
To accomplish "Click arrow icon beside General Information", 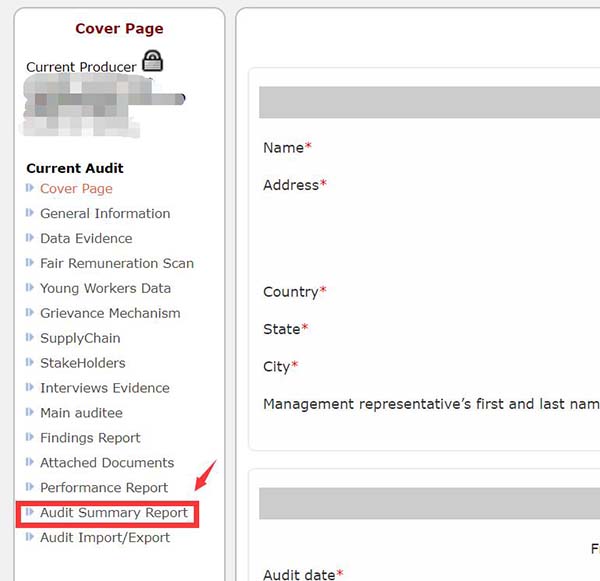I will click(30, 213).
